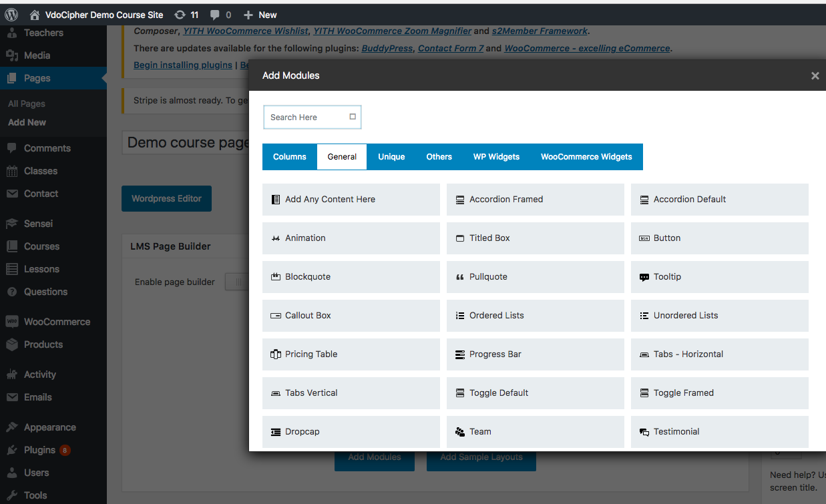The image size is (826, 504).
Task: Switch to the Unique tab
Action: point(391,157)
